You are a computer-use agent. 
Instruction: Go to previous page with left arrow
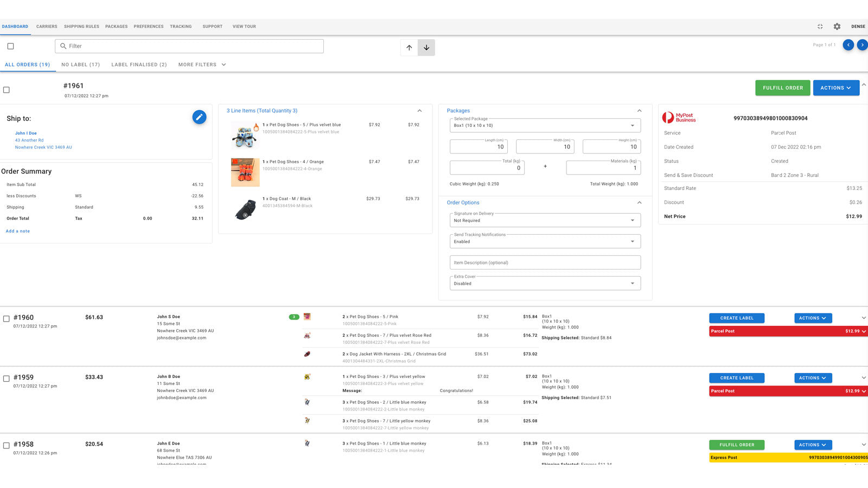(x=848, y=45)
